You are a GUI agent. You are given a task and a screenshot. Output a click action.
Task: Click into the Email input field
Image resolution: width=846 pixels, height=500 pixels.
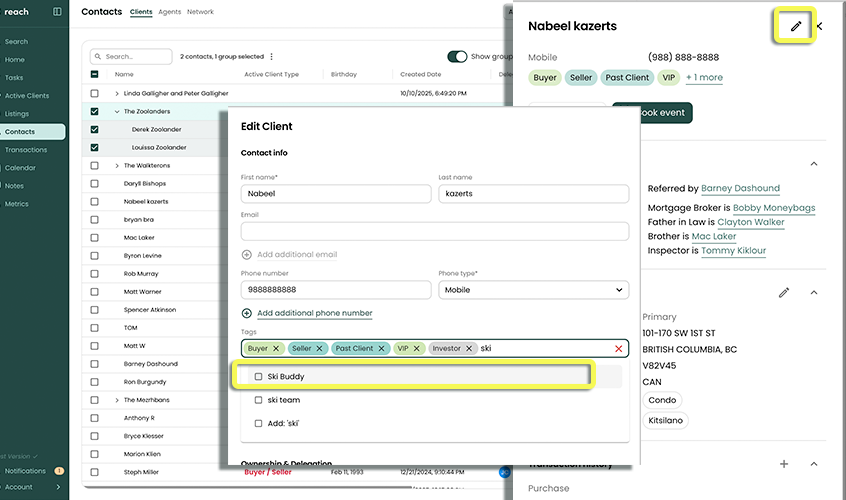[x=434, y=231]
